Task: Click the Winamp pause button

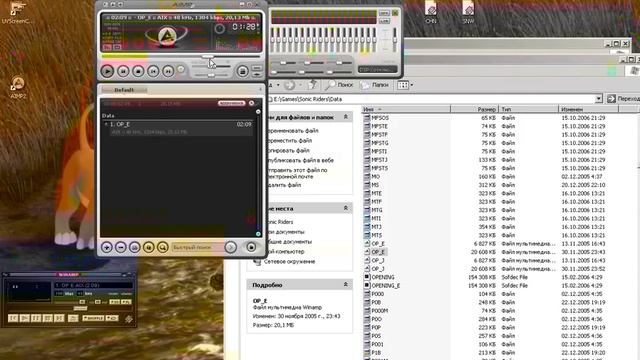Action: coord(36,318)
